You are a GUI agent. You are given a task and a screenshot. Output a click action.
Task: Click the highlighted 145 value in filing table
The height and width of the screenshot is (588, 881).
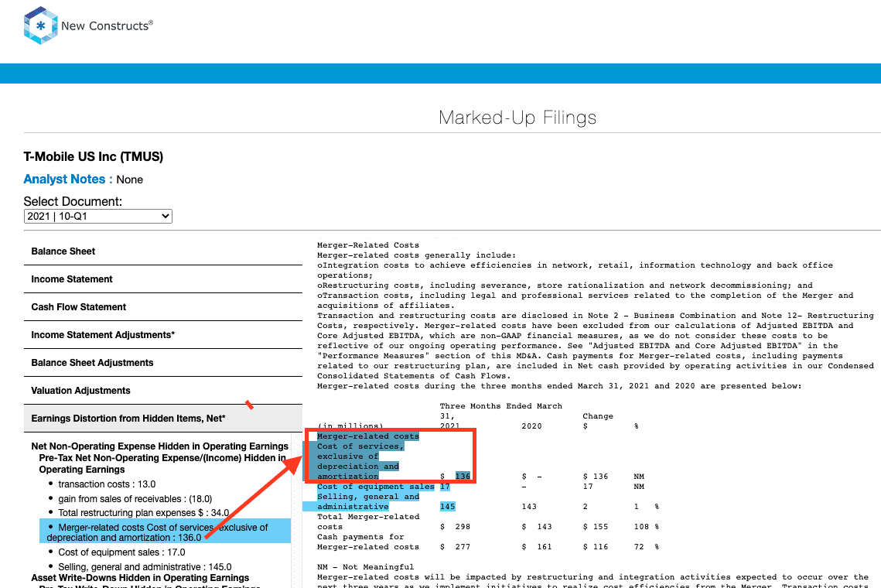pyautogui.click(x=448, y=507)
